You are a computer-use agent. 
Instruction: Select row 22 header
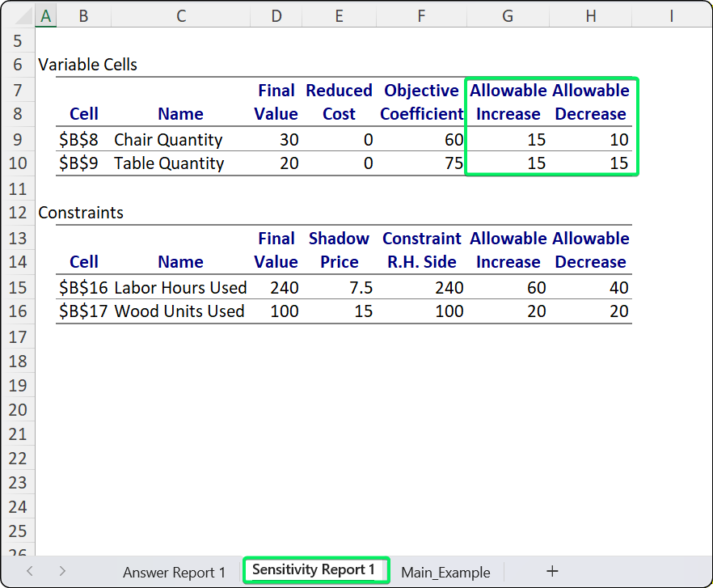19,458
